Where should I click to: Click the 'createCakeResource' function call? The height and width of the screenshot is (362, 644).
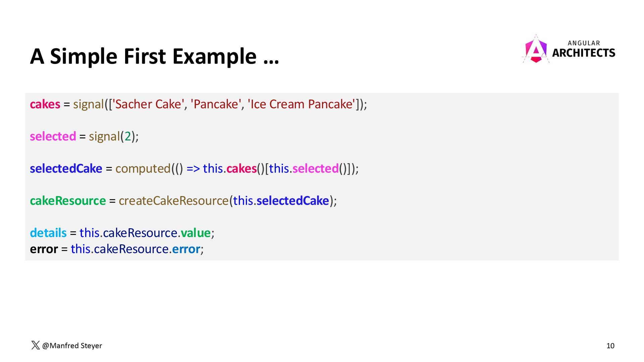[x=174, y=201]
